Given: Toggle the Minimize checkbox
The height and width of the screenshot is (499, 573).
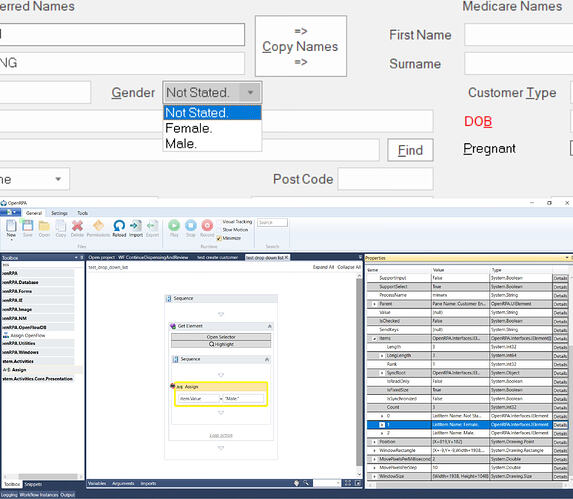Looking at the screenshot, I should point(219,238).
